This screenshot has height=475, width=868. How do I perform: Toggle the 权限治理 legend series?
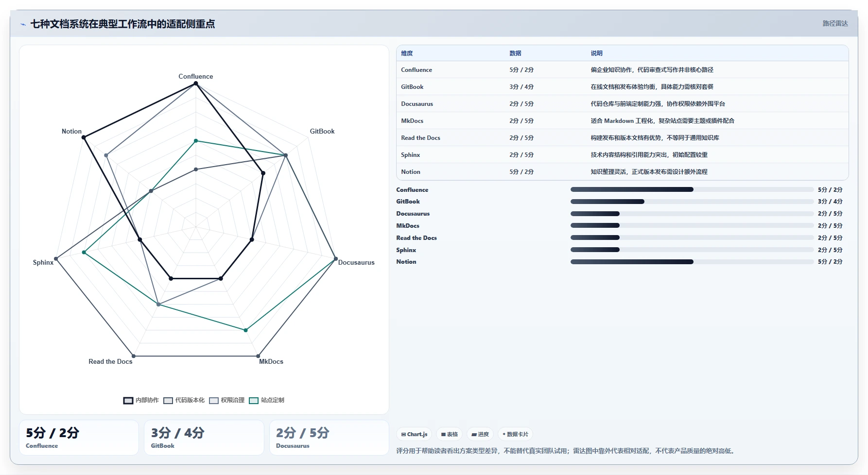pyautogui.click(x=227, y=400)
